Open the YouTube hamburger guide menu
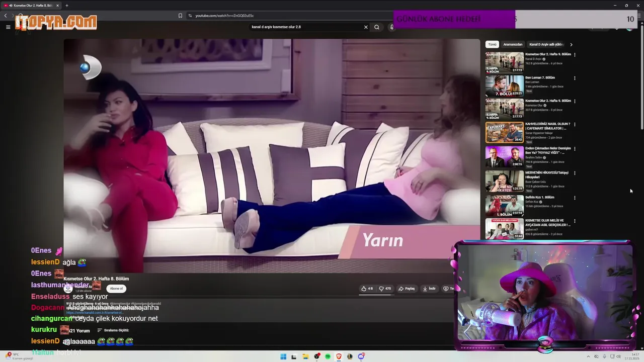 coord(8,27)
